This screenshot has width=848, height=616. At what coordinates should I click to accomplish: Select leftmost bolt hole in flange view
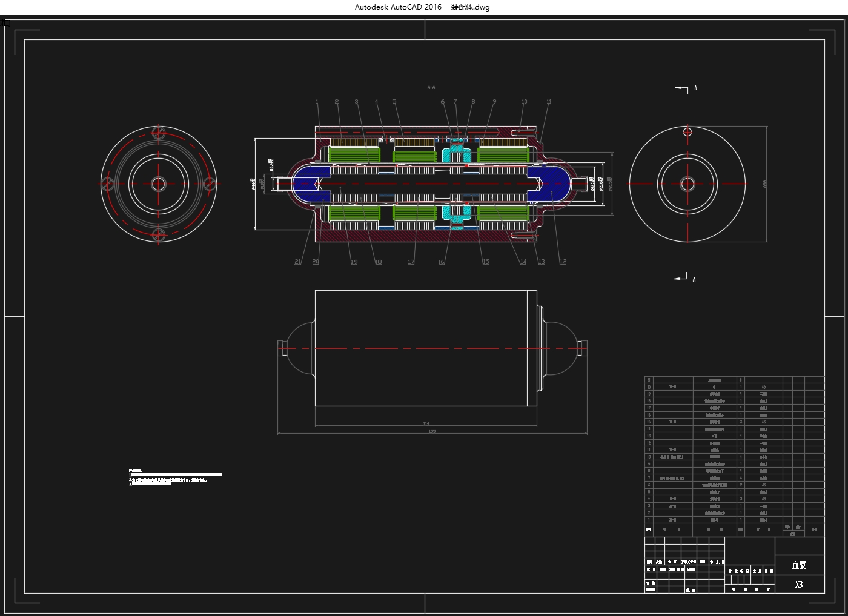108,184
